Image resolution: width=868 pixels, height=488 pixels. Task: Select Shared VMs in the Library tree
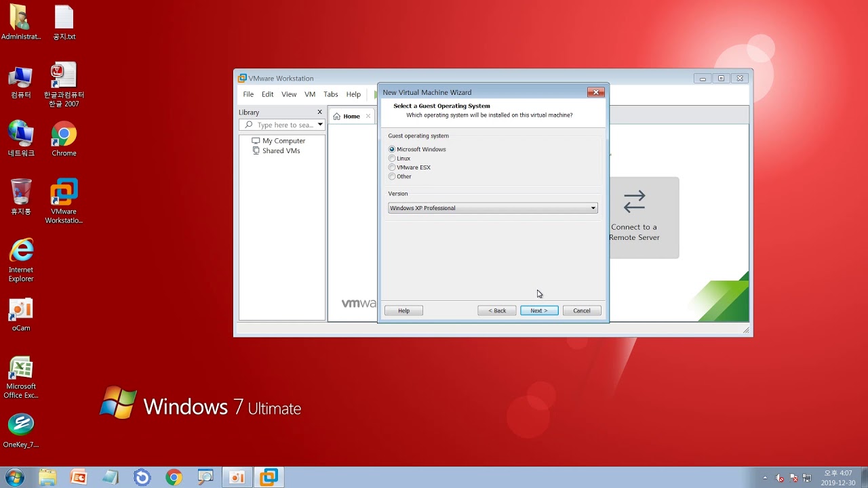[276, 150]
